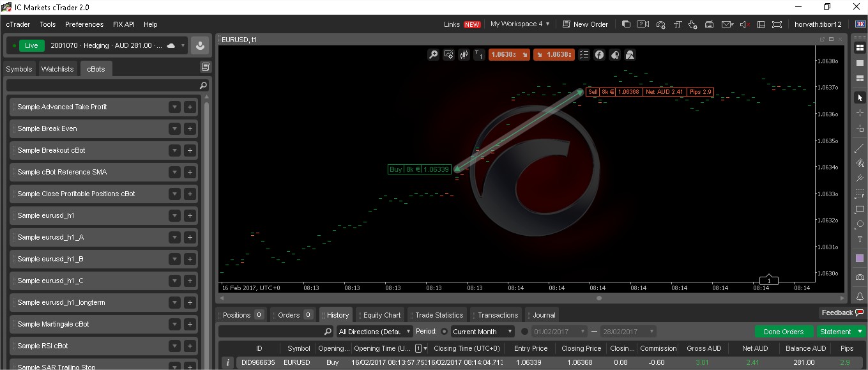Viewport: 868px width, 370px height.
Task: Click the New Order button
Action: tap(585, 24)
